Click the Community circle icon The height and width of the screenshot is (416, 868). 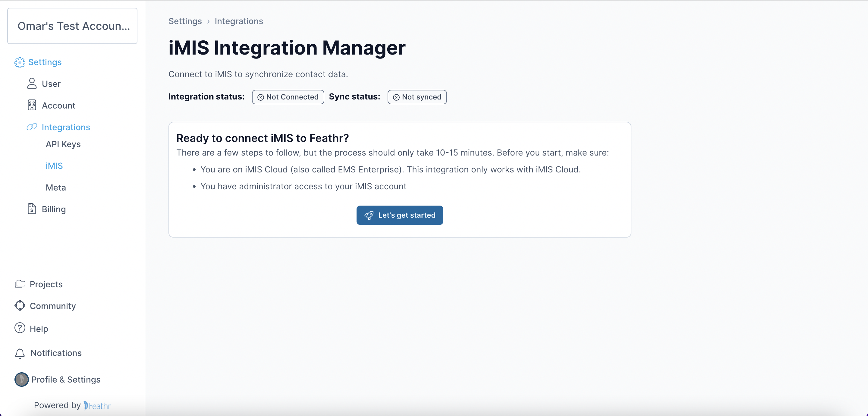(x=20, y=305)
